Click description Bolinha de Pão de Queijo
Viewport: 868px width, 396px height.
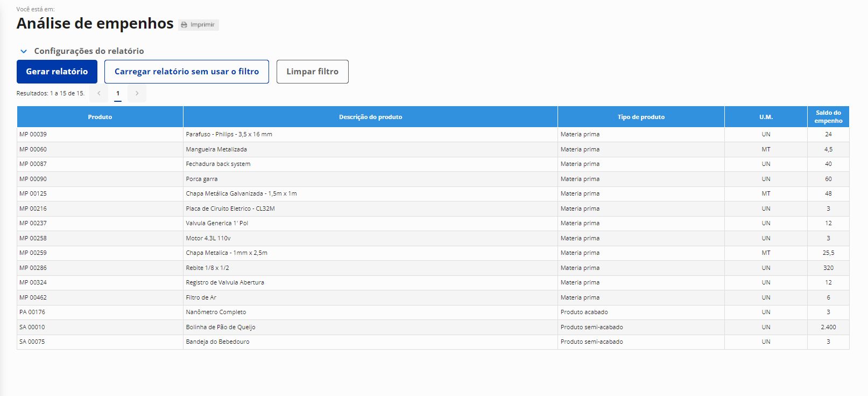pyautogui.click(x=221, y=327)
